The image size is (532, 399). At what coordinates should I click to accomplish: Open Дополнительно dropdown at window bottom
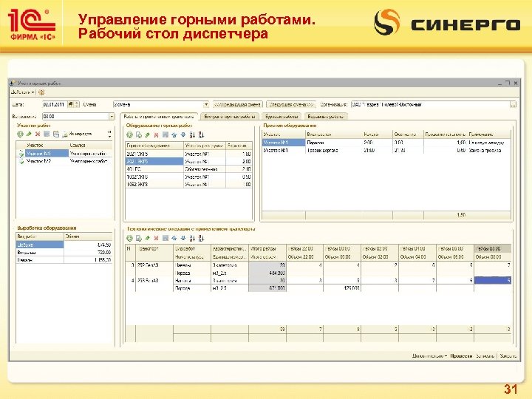click(429, 355)
